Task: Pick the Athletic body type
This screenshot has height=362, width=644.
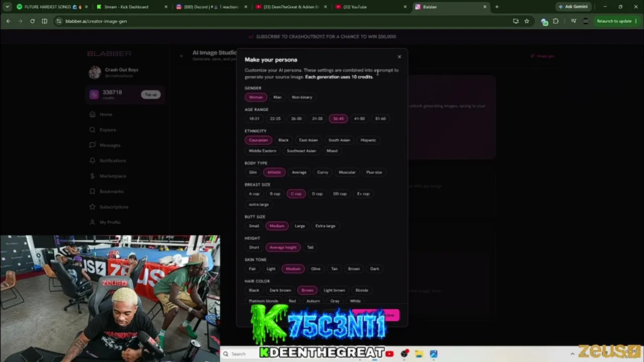Action: click(274, 172)
